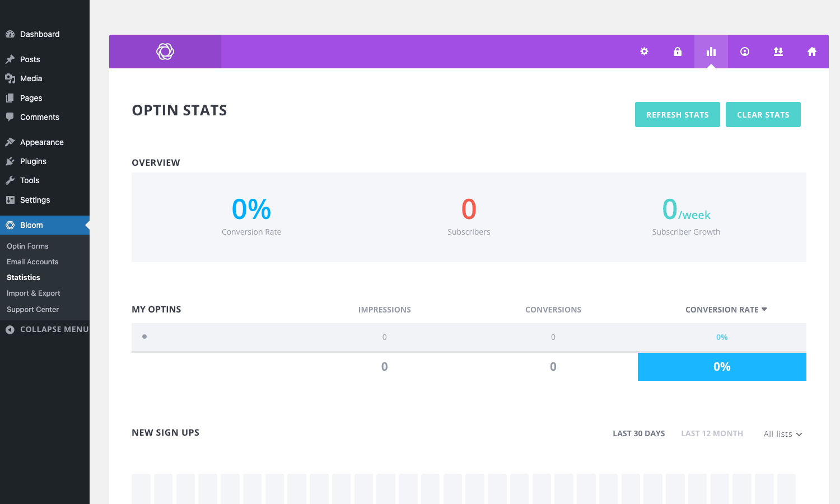Click the lock icon in header
Viewport: 840px width, 504px height.
point(678,52)
